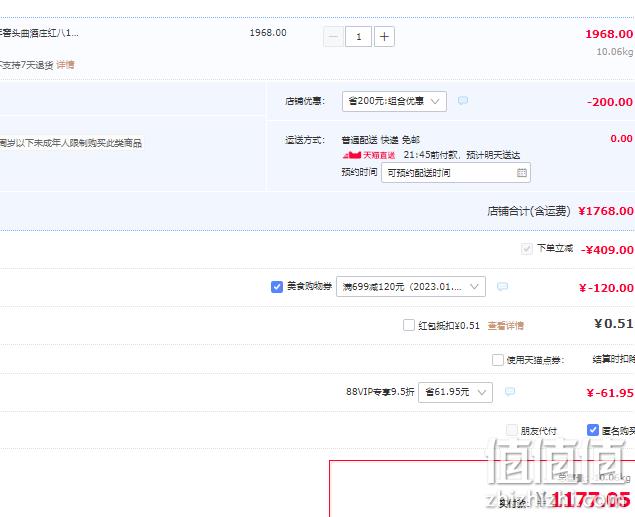The height and width of the screenshot is (517, 635).
Task: Open the 88VIP discount dropdown 省61.95元
Action: coord(455,392)
